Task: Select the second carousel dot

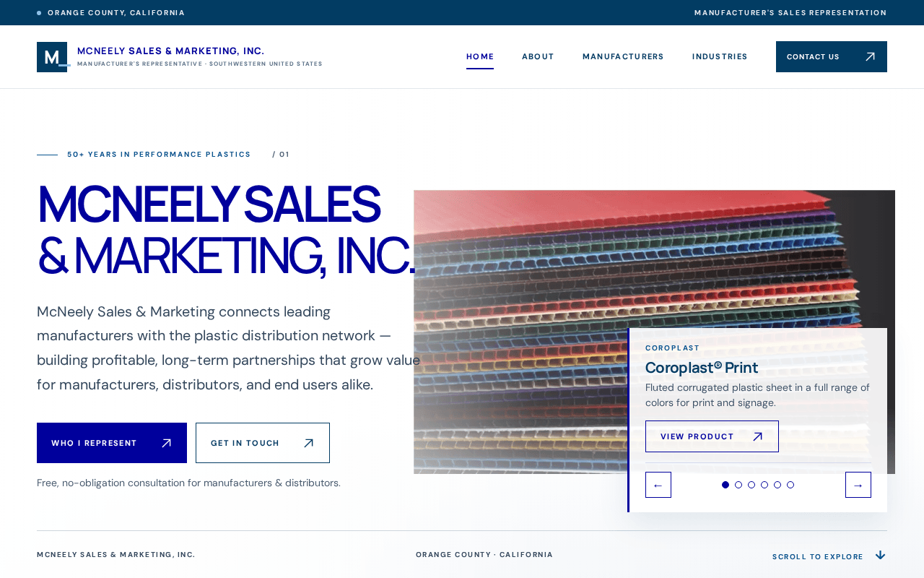Action: [738, 485]
